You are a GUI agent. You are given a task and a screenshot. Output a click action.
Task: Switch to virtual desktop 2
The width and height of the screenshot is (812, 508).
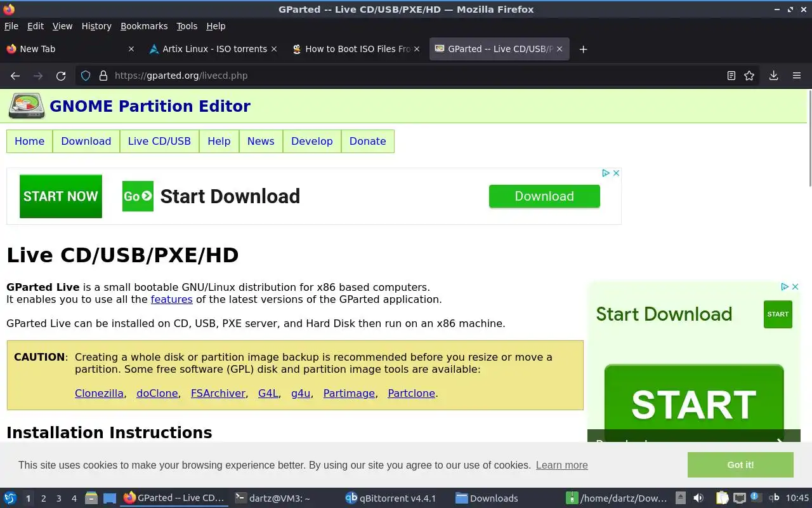[x=43, y=498]
